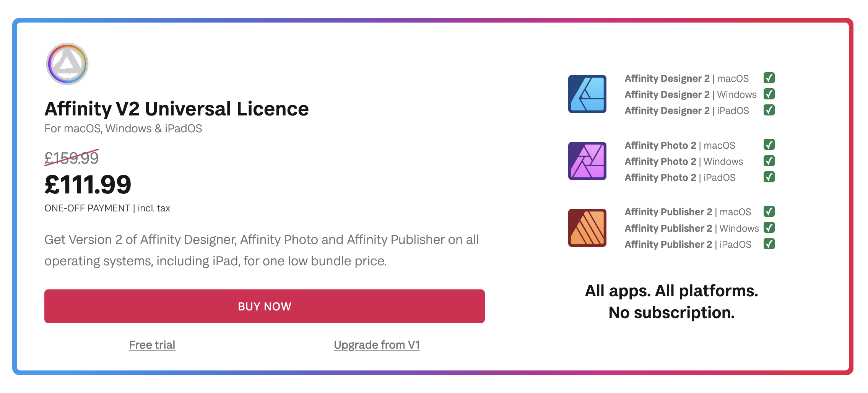Click the blue Affinity Designer 2 icon
The height and width of the screenshot is (393, 868).
(x=587, y=94)
